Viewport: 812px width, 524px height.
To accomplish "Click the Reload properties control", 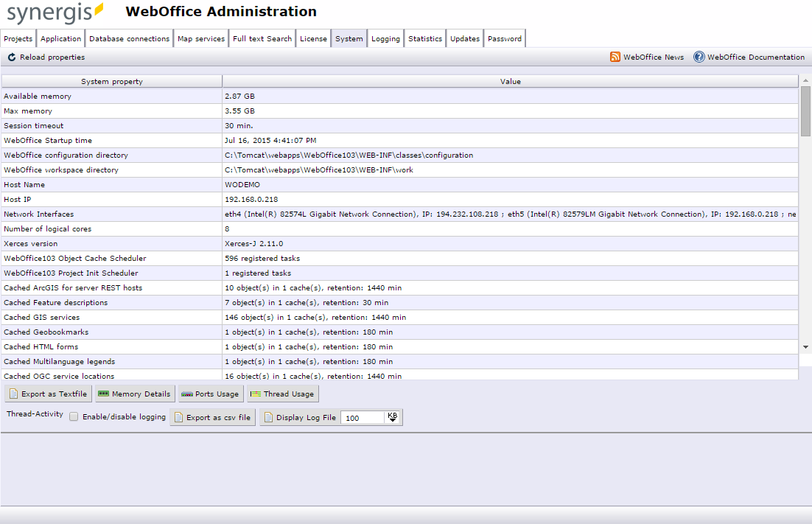I will (x=44, y=57).
